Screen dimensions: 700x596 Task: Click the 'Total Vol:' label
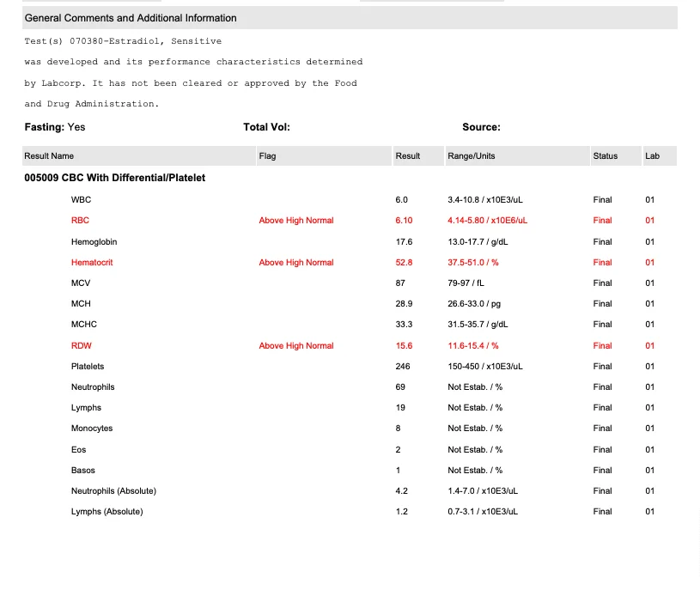pos(266,127)
